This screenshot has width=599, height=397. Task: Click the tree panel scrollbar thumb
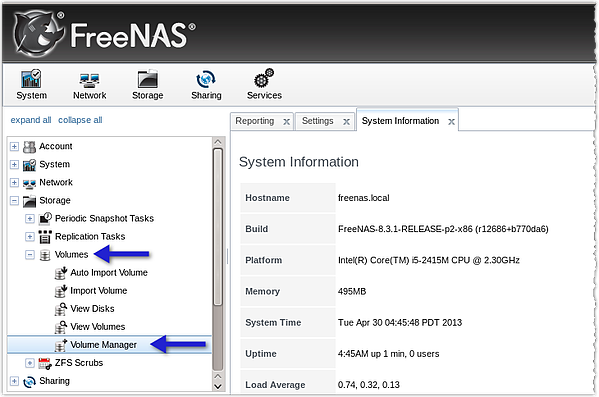point(218,227)
